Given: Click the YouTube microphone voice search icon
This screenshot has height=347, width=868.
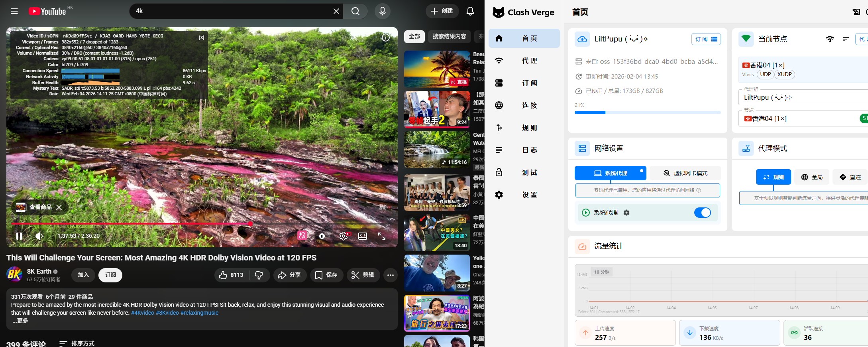Looking at the screenshot, I should point(382,11).
